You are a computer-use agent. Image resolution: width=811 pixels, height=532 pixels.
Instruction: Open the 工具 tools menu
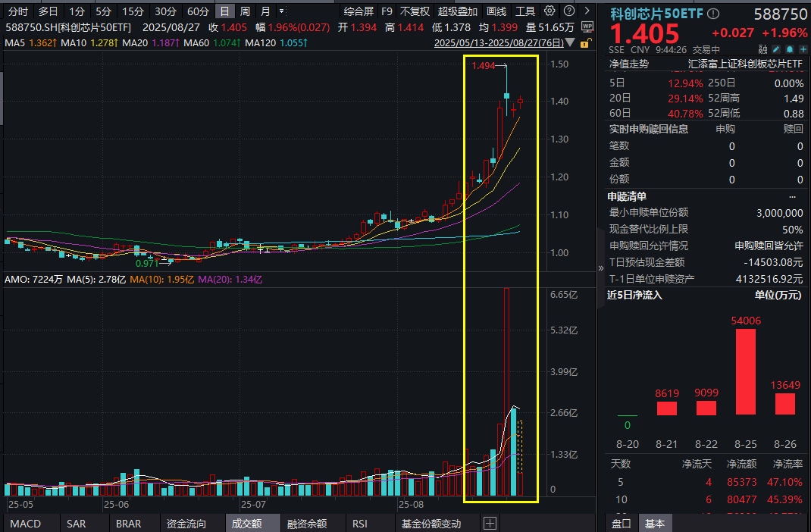click(x=524, y=11)
